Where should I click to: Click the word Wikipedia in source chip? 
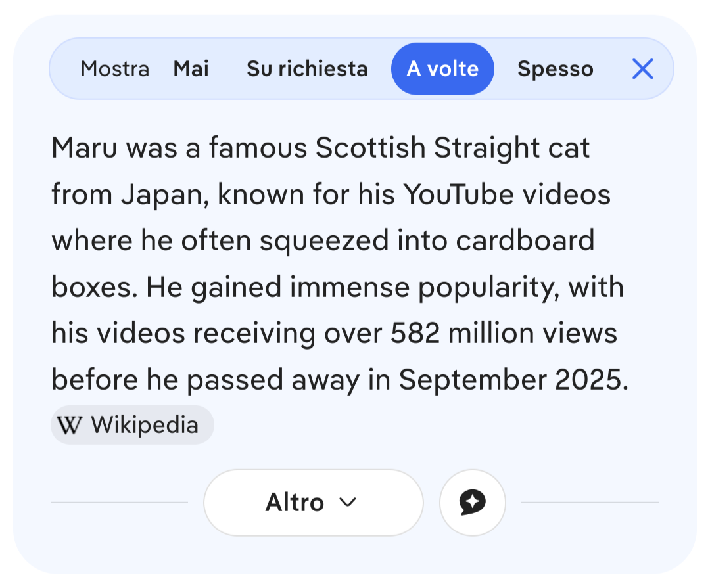[145, 425]
